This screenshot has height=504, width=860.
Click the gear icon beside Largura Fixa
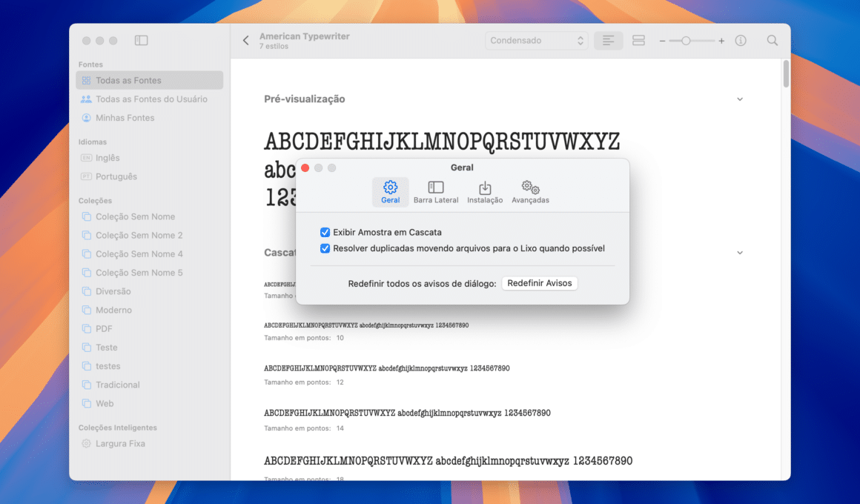(86, 443)
